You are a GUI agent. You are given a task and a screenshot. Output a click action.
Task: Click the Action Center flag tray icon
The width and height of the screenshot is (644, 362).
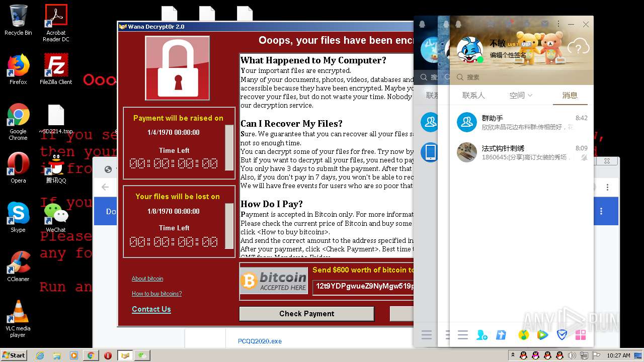tap(596, 355)
